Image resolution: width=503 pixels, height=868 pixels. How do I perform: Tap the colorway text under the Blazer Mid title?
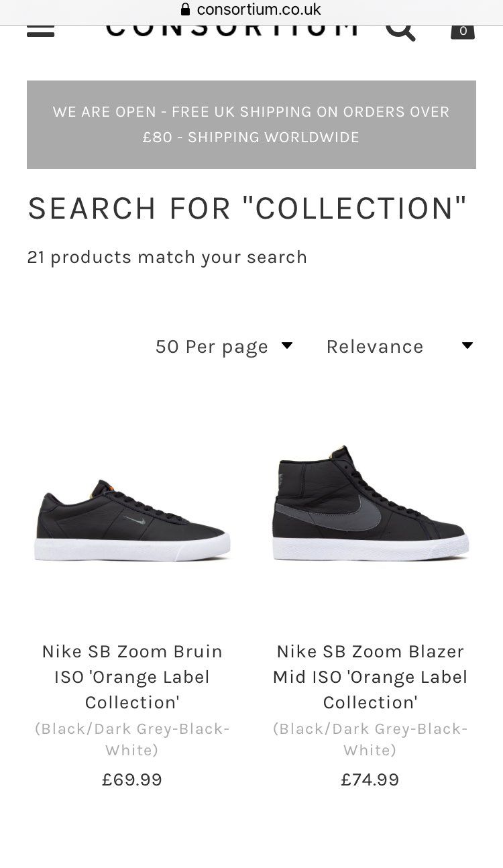pos(370,739)
